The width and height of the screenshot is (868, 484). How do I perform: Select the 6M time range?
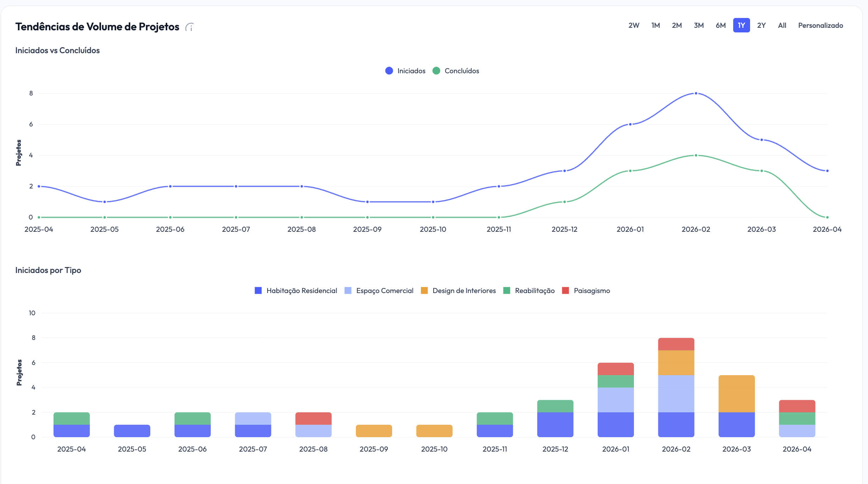[720, 25]
